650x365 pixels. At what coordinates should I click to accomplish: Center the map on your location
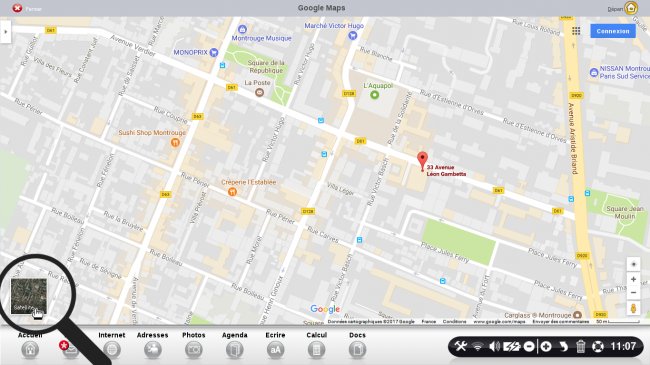pos(633,264)
